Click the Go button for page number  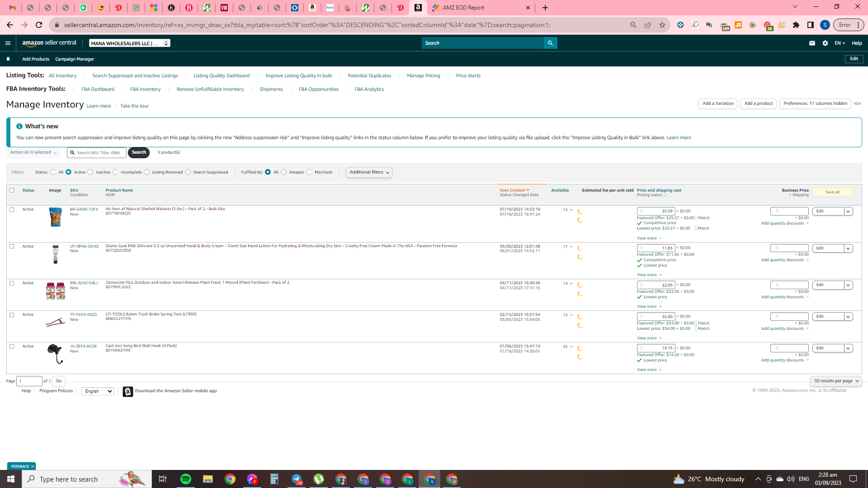click(59, 381)
